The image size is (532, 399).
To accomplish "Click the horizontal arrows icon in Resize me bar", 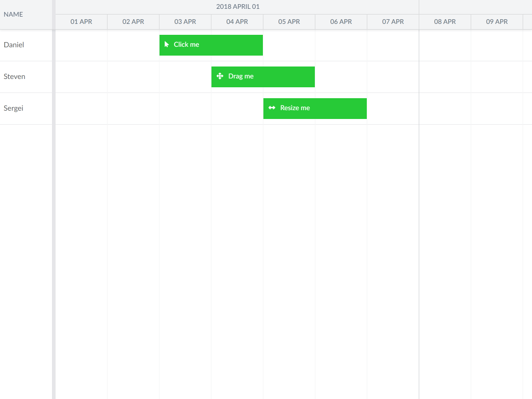I will pyautogui.click(x=272, y=108).
